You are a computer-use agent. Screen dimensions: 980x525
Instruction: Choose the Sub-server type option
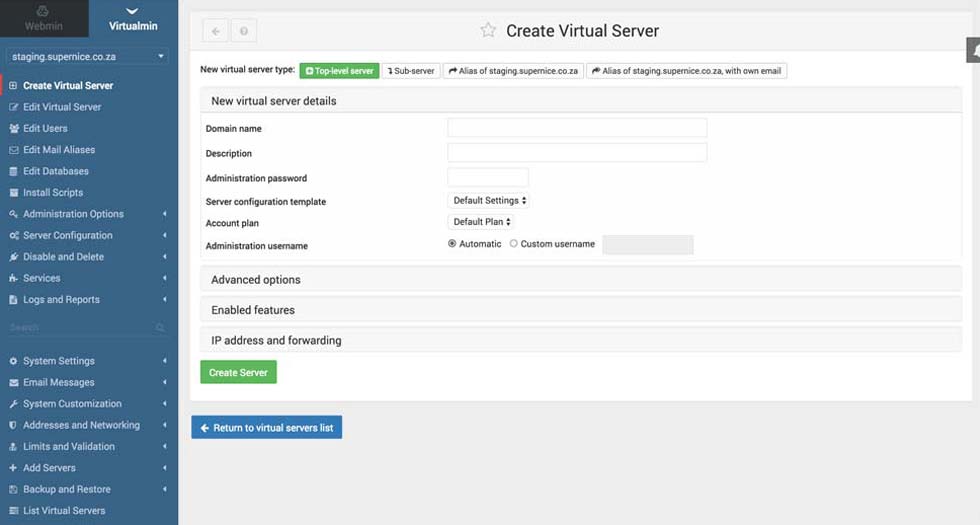coord(411,71)
